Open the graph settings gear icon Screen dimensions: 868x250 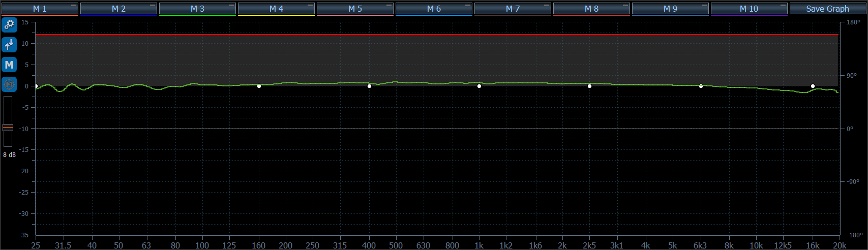9,24
